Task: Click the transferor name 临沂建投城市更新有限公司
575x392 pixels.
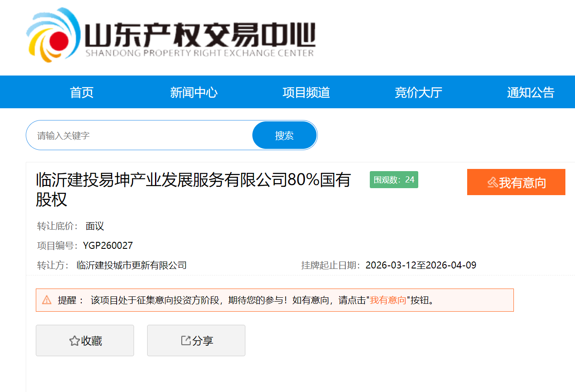Action: click(x=131, y=265)
